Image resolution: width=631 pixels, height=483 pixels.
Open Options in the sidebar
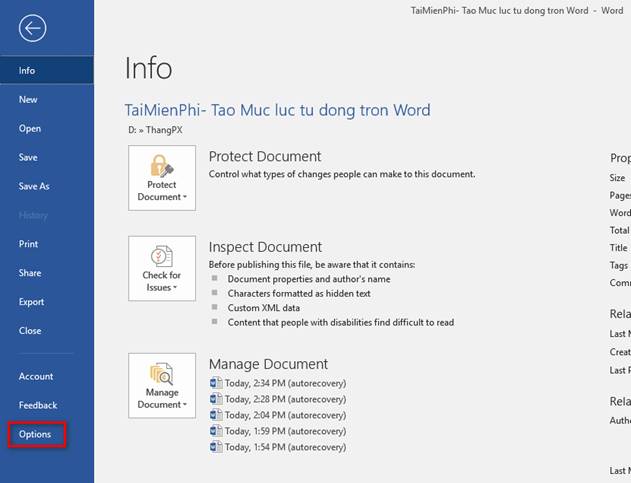[35, 435]
